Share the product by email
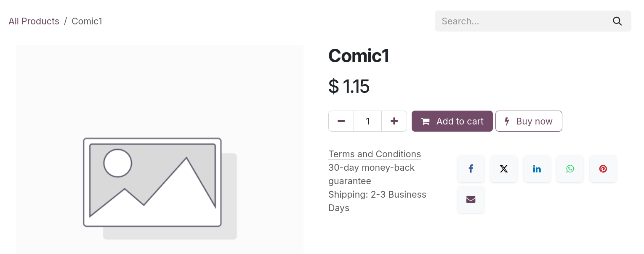This screenshot has height=254, width=644. coord(471,199)
